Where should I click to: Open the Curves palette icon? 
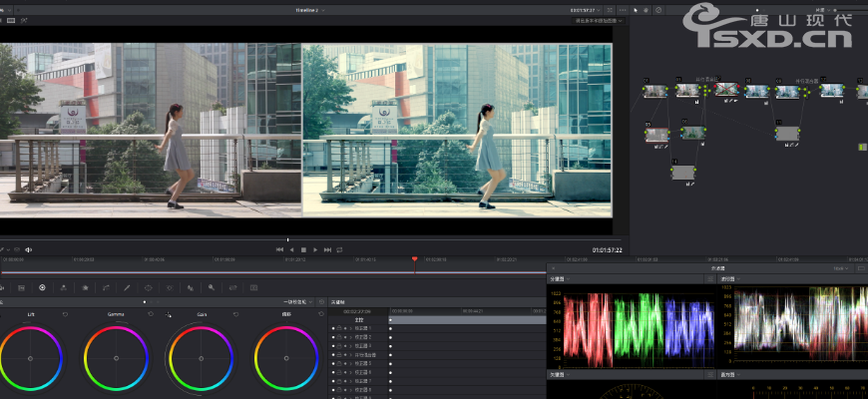pos(106,287)
